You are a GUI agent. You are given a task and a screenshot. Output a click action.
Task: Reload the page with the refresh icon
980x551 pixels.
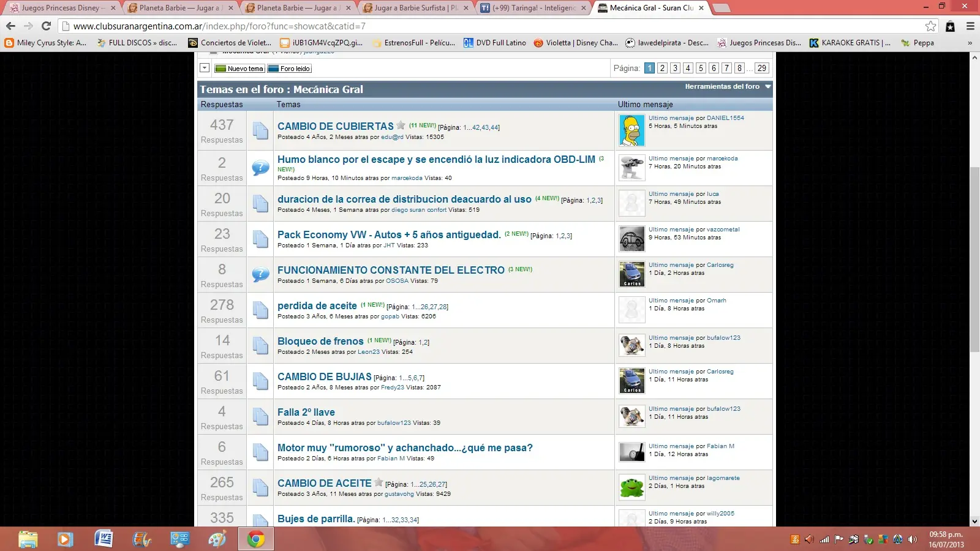(x=46, y=26)
